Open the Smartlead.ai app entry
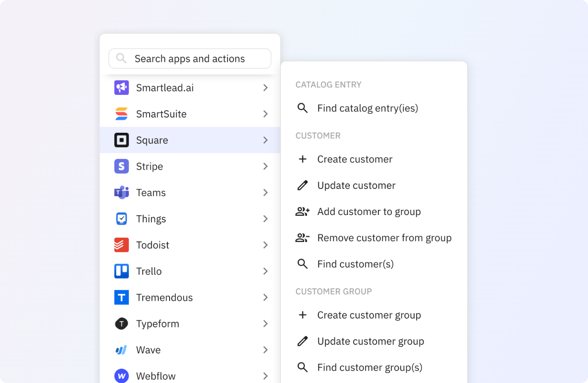Screen dimensions: 588x383 190,87
